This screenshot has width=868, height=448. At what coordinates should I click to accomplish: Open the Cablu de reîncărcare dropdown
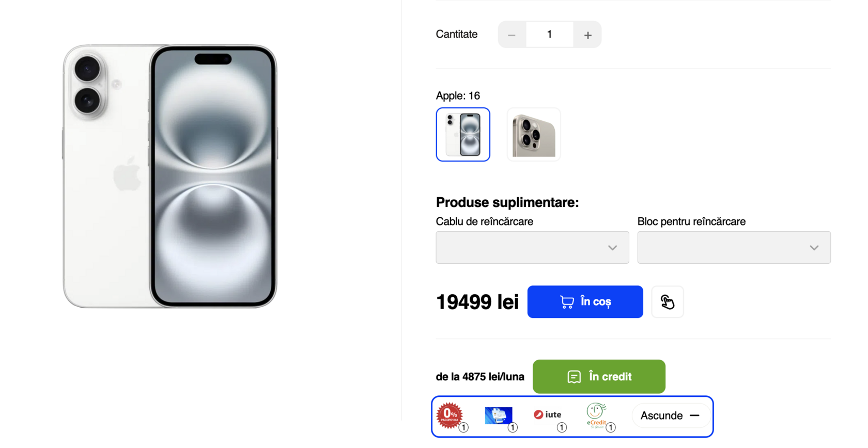click(532, 247)
